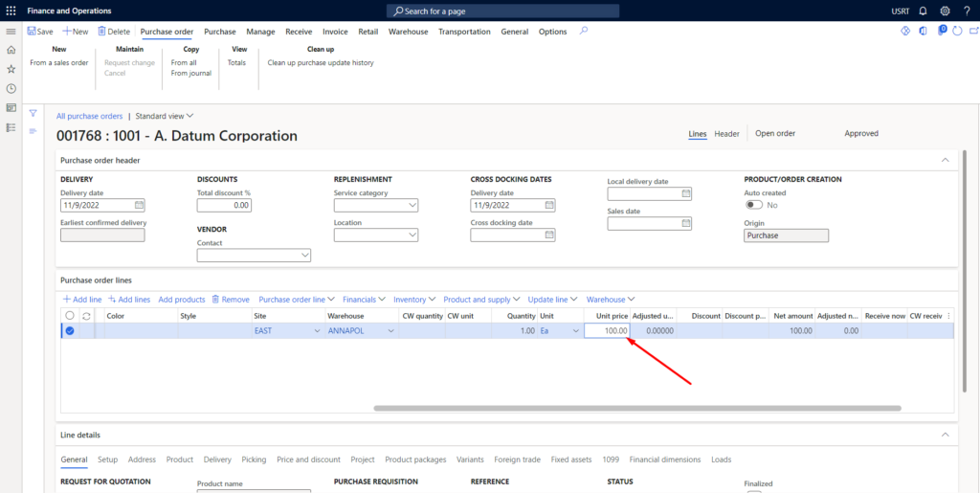The height and width of the screenshot is (493, 980).
Task: Open the Local delivery date calendar picker
Action: pyautogui.click(x=685, y=193)
